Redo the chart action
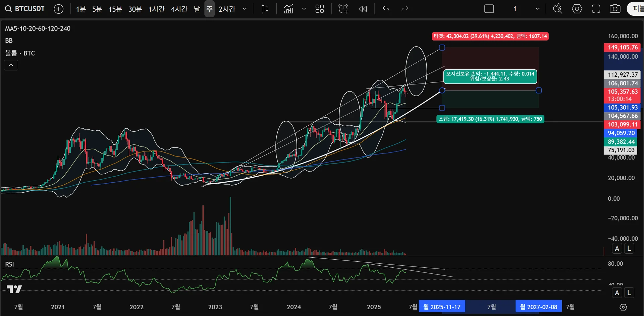This screenshot has height=316, width=644. (x=405, y=9)
